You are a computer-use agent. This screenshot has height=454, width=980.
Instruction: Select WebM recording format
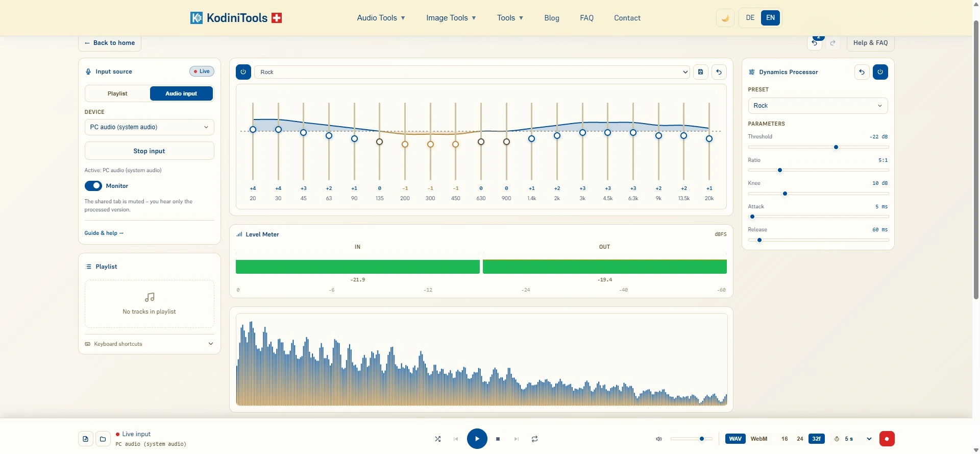click(x=759, y=439)
